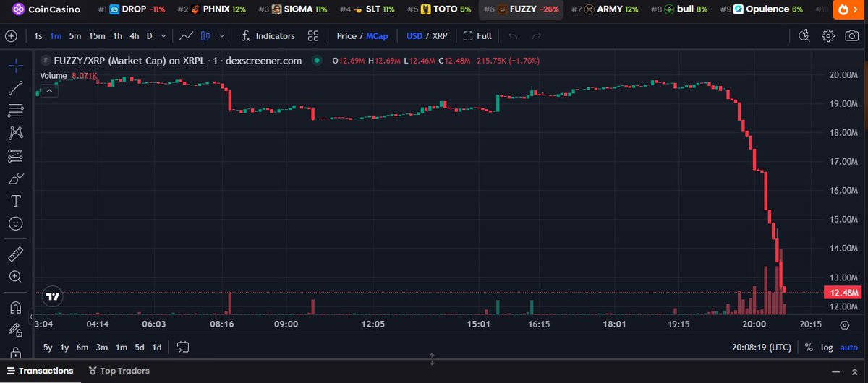The image size is (868, 383).
Task: Click the 12.48M current price label
Action: (843, 293)
